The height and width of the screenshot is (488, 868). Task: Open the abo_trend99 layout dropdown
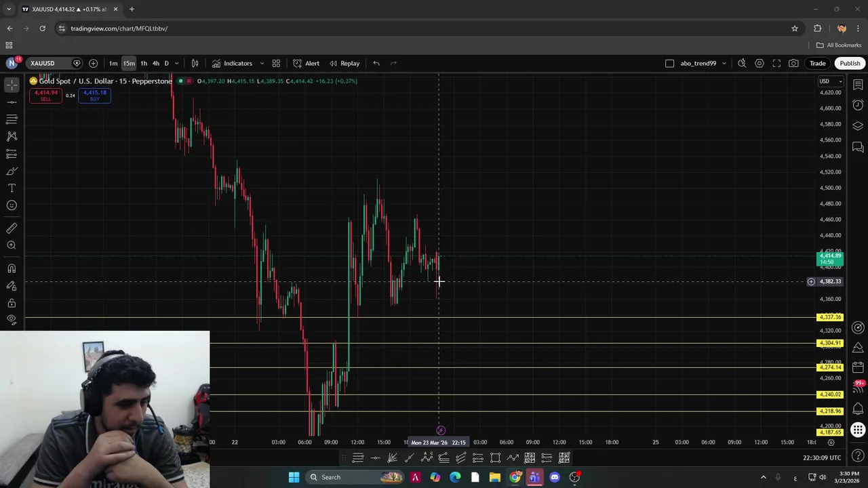pos(703,63)
